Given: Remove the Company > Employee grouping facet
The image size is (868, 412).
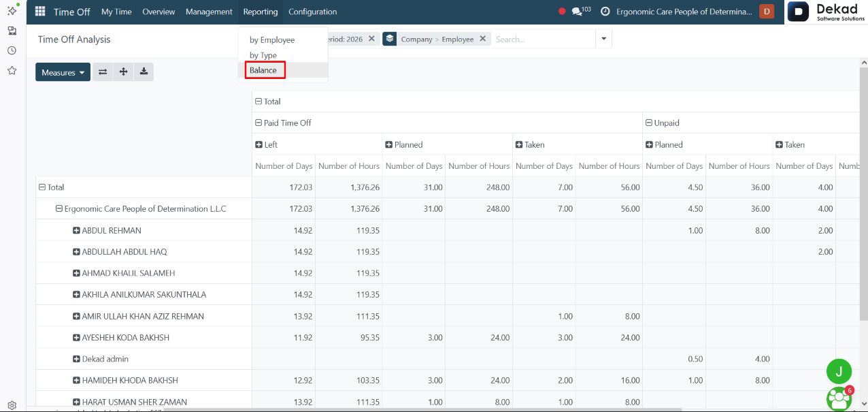Looking at the screenshot, I should [482, 39].
